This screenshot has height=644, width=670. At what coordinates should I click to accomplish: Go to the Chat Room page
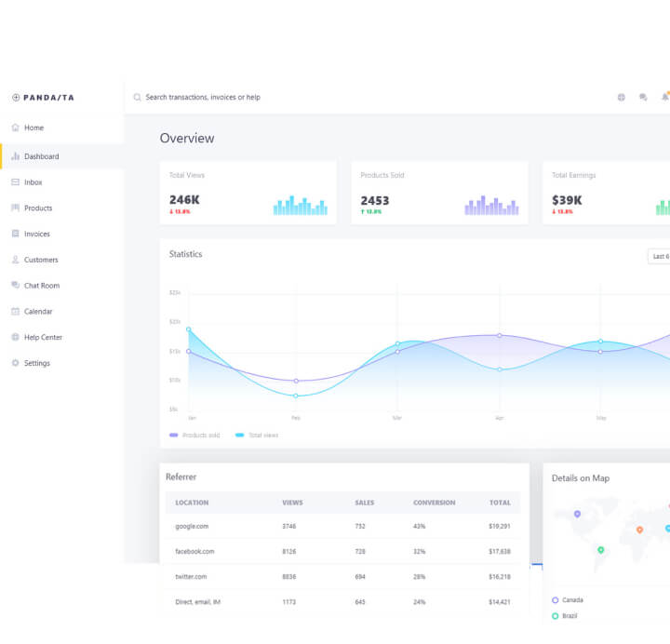pos(41,286)
